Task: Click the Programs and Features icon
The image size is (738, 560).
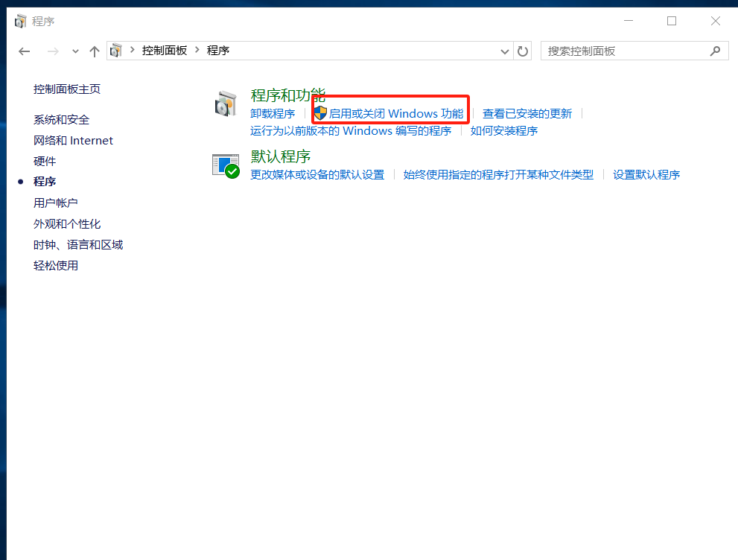Action: coord(226,104)
